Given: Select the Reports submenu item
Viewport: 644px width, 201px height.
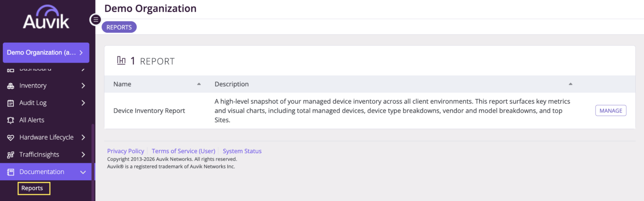Looking at the screenshot, I should [x=32, y=188].
